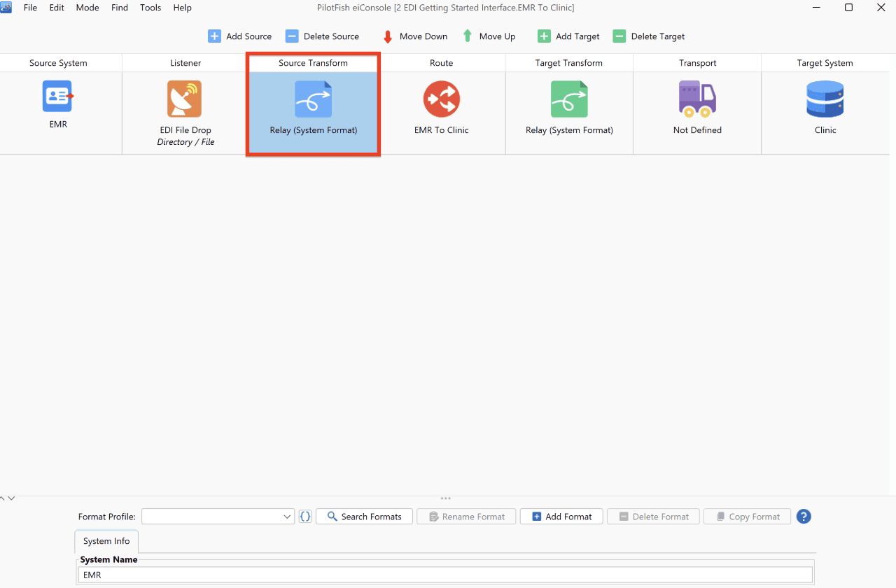Click the Add Format button
This screenshot has height=588, width=896.
[561, 517]
